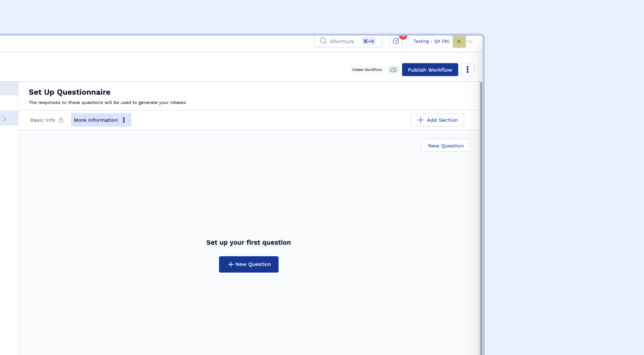Screen dimensions: 644x355
Task: Select the More Information tab
Action: [96, 120]
